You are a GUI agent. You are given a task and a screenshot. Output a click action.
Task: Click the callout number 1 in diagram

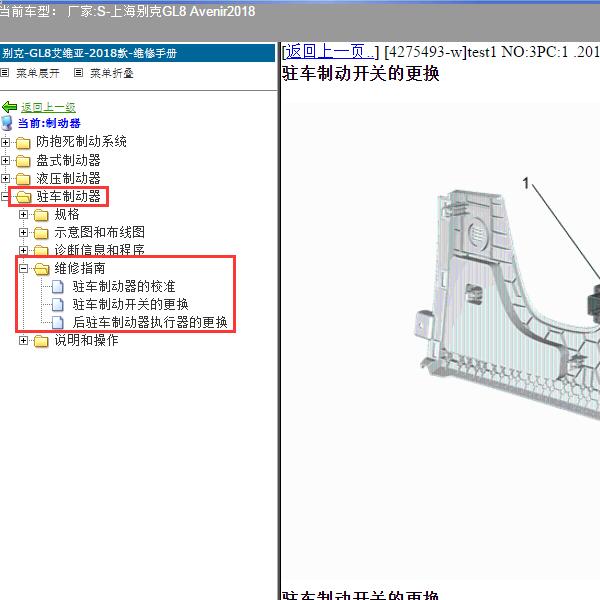point(527,183)
